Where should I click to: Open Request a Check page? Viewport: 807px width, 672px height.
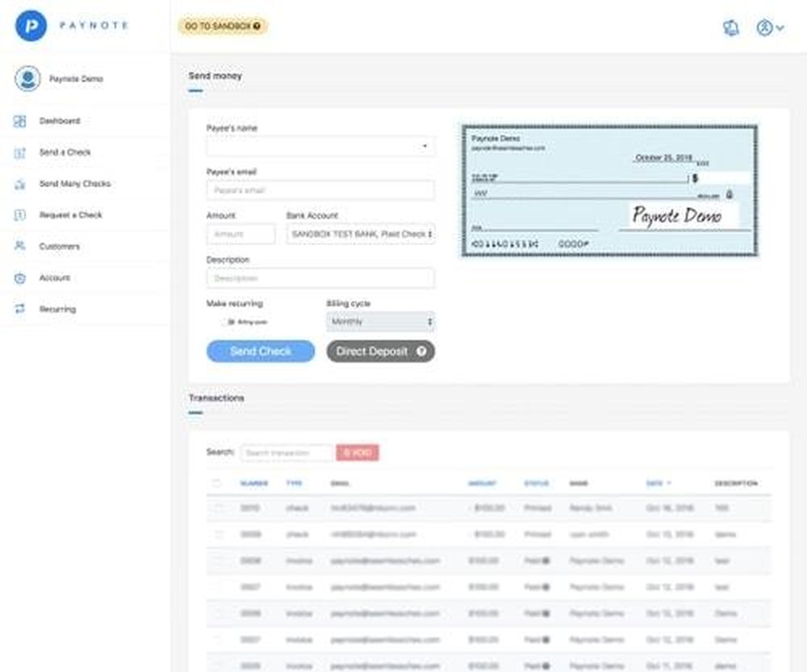tap(70, 215)
